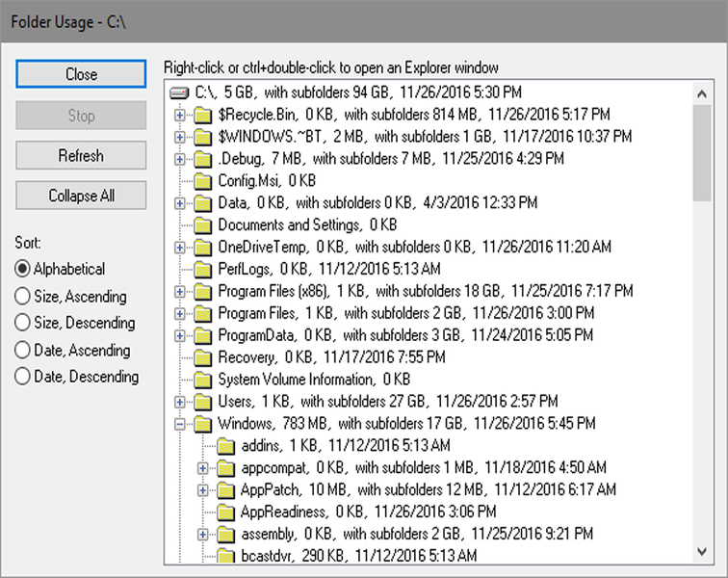Select the 'System Volume Information, 0 KB' row
Viewport: 728px width, 578px height.
click(314, 380)
